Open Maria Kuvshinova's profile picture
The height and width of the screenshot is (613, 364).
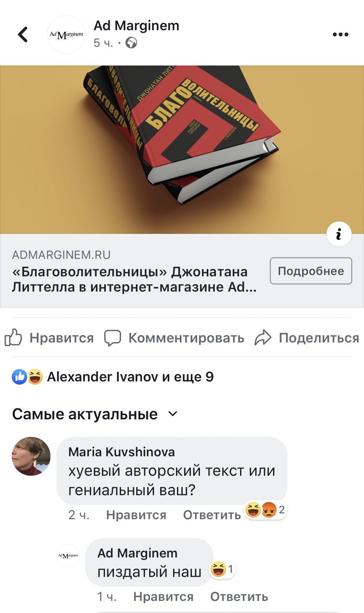click(31, 456)
